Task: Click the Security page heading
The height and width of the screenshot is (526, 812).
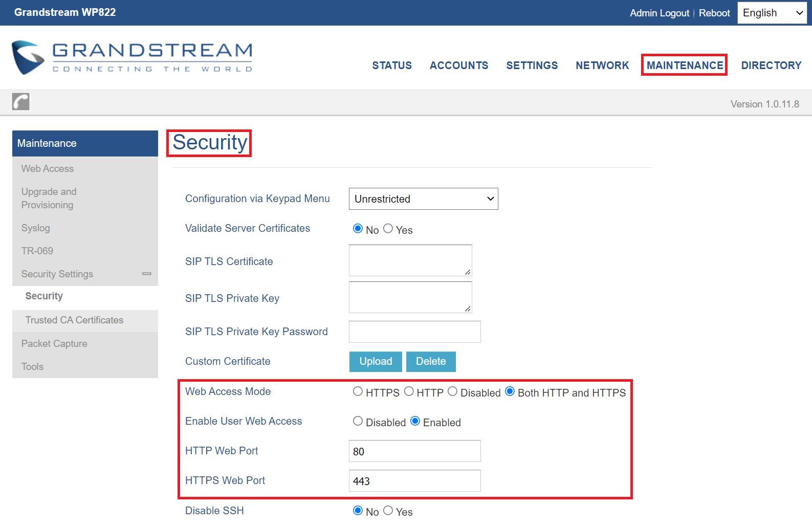Action: [210, 143]
